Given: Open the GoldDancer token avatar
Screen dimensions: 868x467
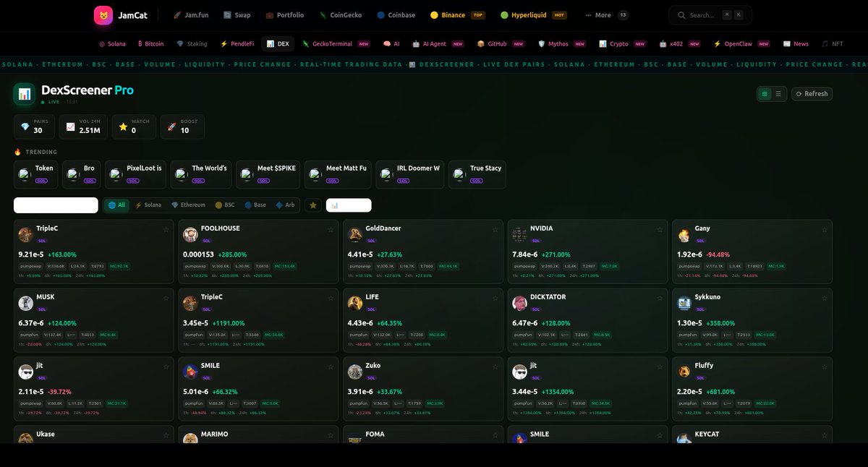Looking at the screenshot, I should tap(355, 234).
